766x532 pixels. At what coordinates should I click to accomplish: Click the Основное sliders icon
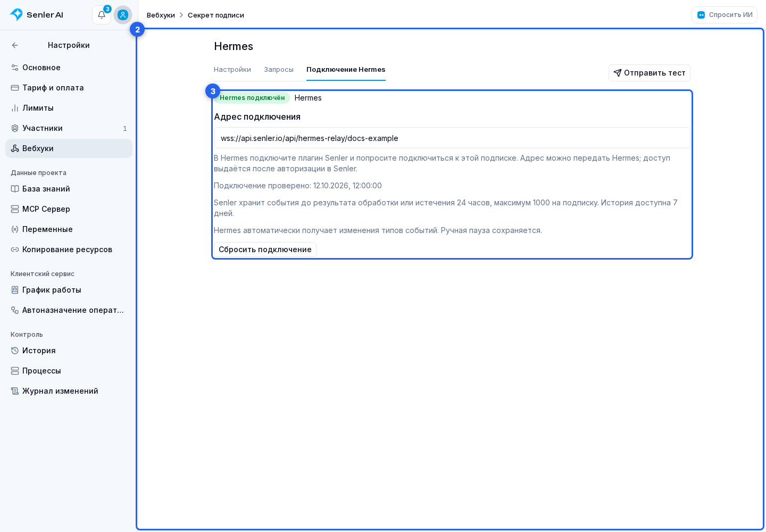[x=15, y=68]
